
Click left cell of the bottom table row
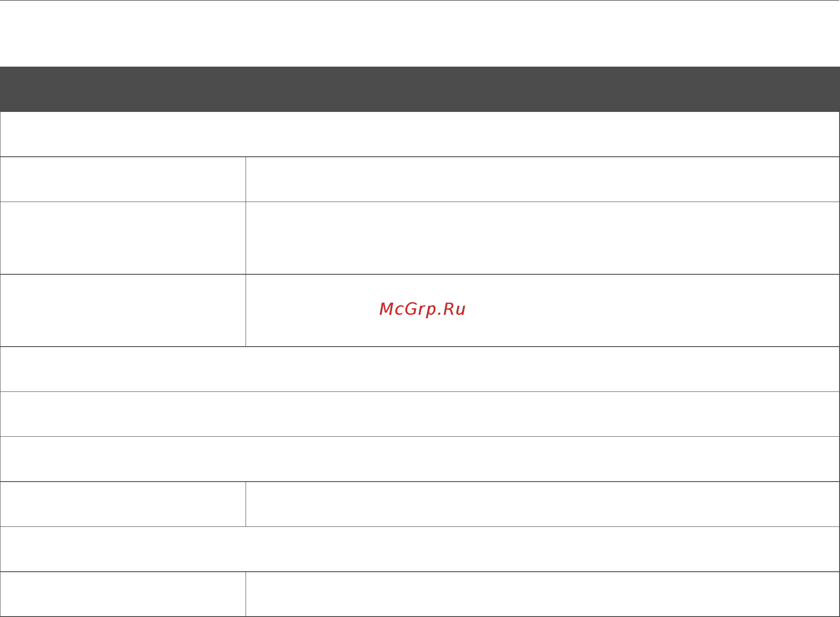pyautogui.click(x=123, y=594)
